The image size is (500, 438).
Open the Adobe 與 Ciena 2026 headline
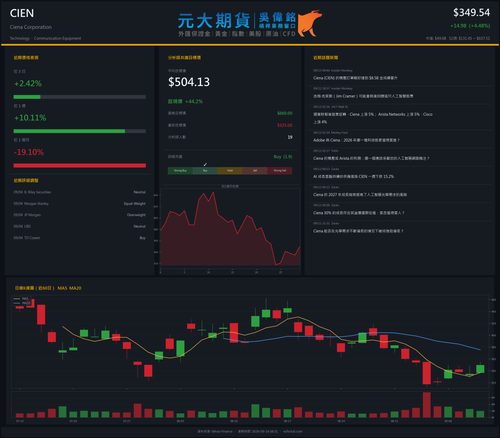356,140
